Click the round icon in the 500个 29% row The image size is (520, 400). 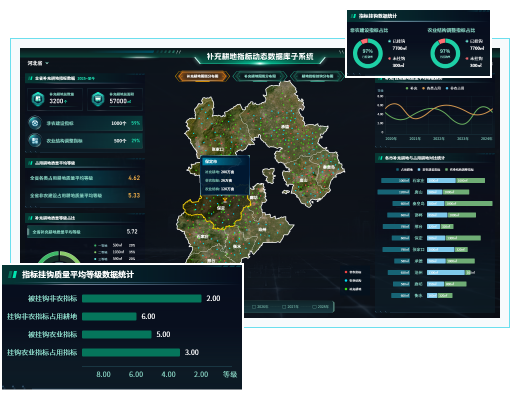(x=35, y=140)
